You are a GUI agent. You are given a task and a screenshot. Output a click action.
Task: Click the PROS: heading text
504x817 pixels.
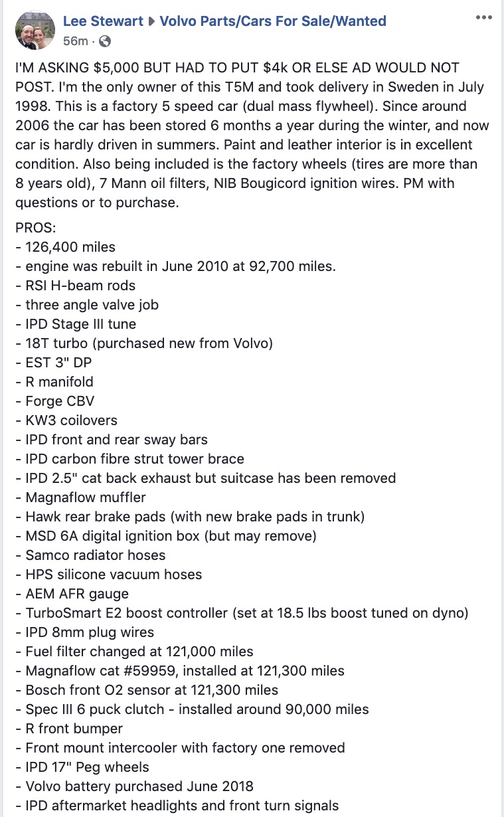[36, 228]
